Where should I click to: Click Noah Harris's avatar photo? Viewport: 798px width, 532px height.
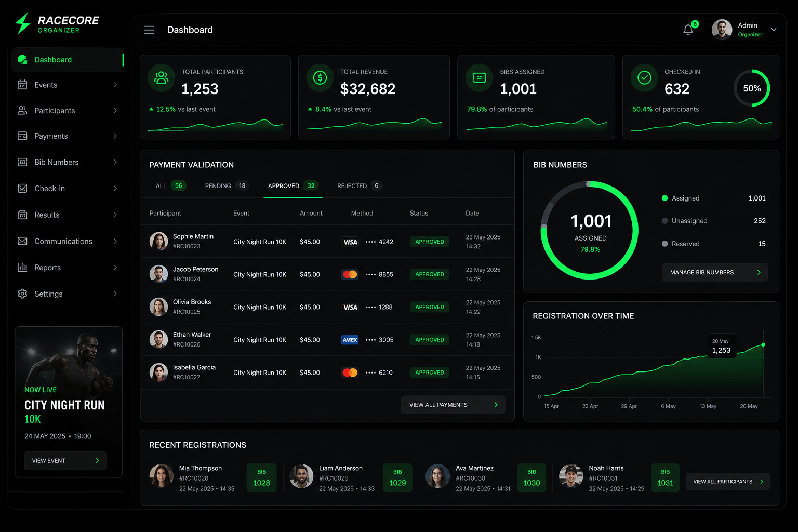[x=571, y=476]
